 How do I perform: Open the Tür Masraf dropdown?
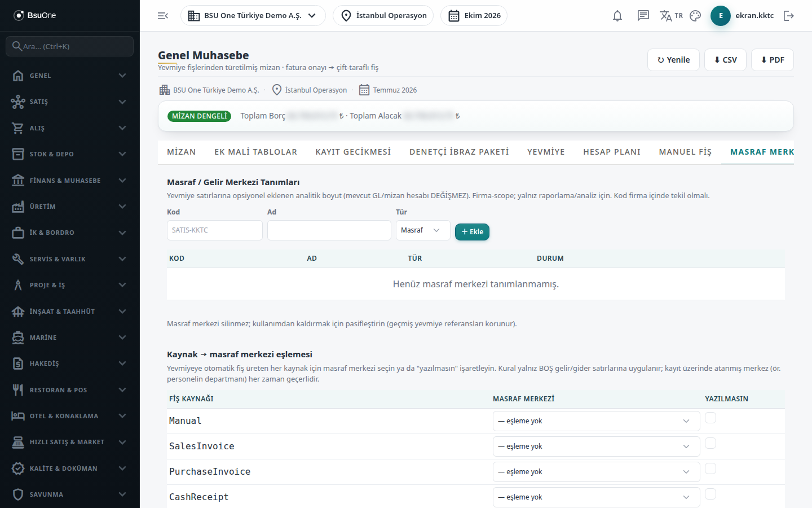(423, 230)
